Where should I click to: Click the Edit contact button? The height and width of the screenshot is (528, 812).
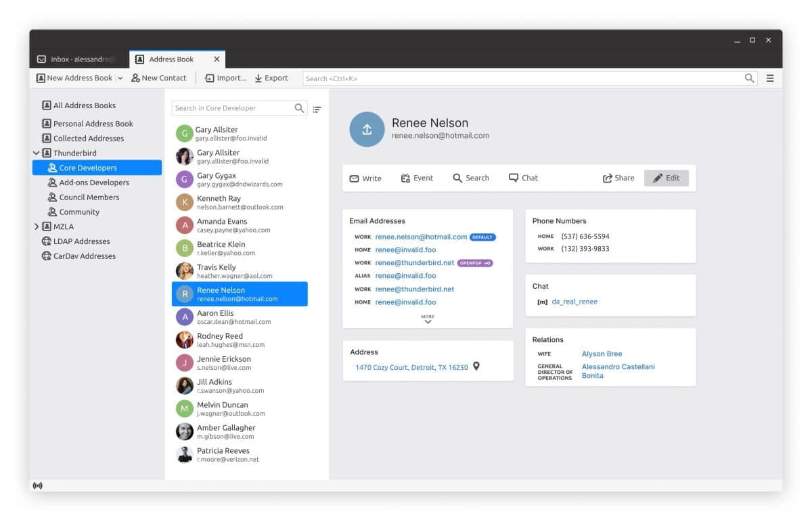(667, 178)
